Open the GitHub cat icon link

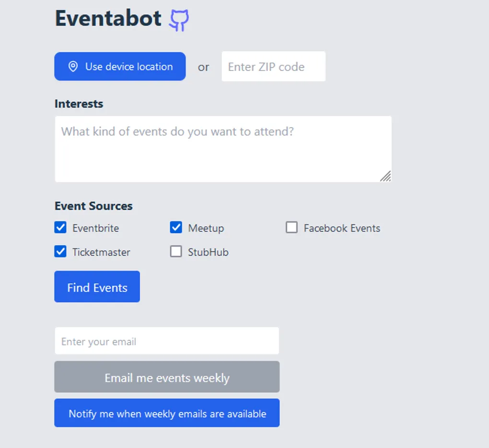coord(179,20)
